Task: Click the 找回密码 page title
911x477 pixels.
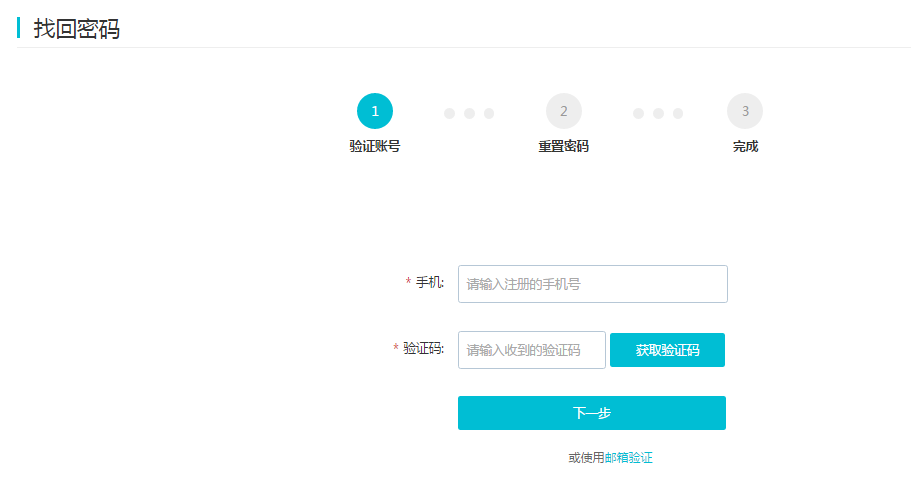Action: (77, 28)
